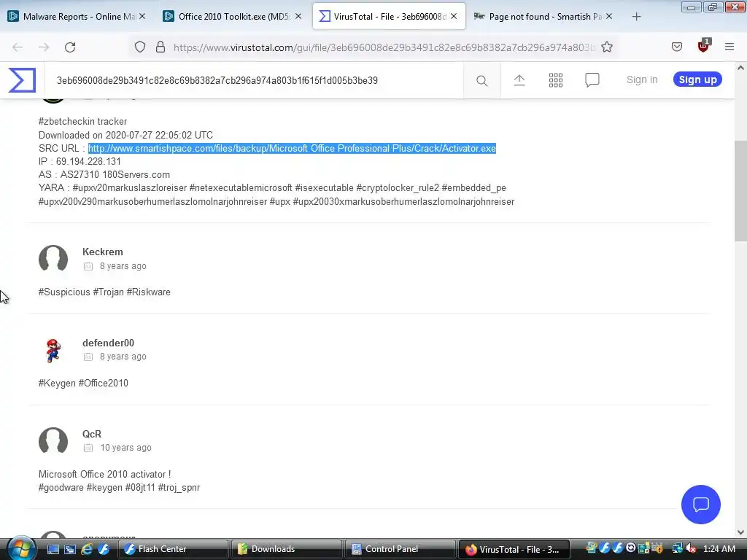Viewport: 747px width, 560px height.
Task: Switch to Control Panel taskbar window
Action: [x=400, y=550]
